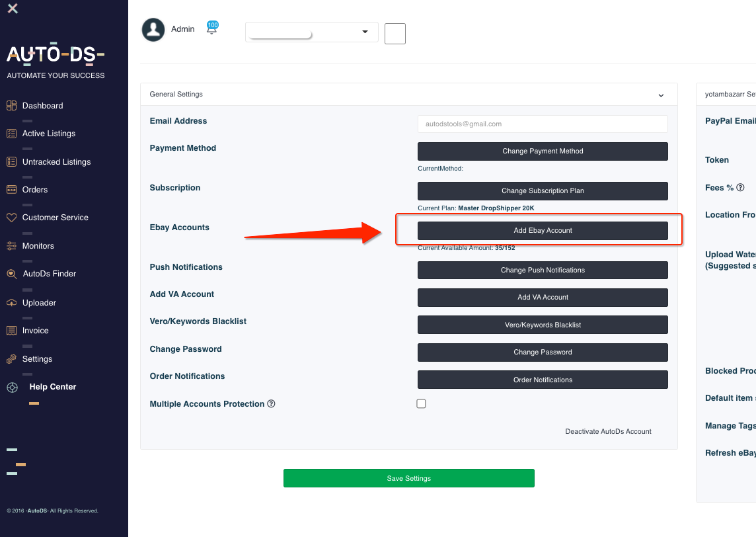Click the Admin profile avatar

click(153, 30)
